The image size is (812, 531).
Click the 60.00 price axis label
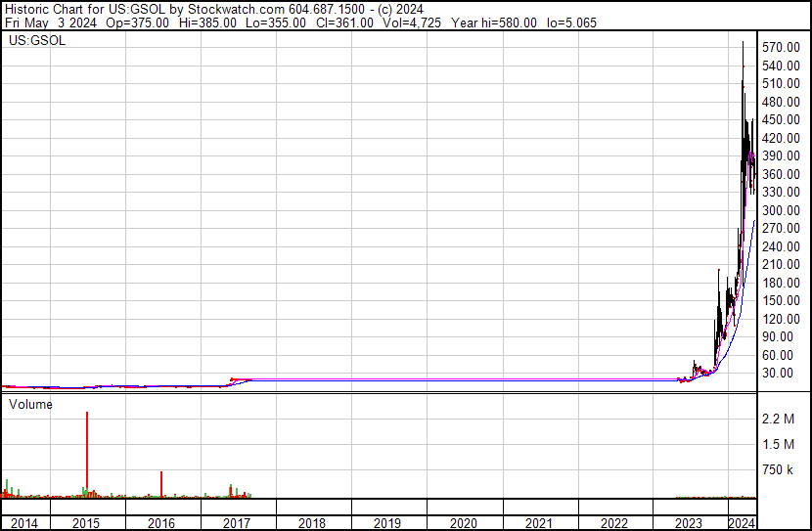(x=778, y=356)
